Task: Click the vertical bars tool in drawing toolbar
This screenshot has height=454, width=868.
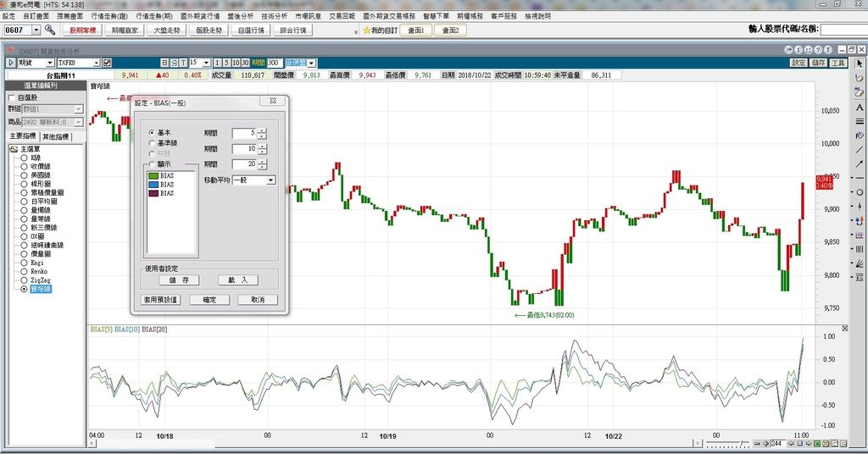Action: pos(860,249)
